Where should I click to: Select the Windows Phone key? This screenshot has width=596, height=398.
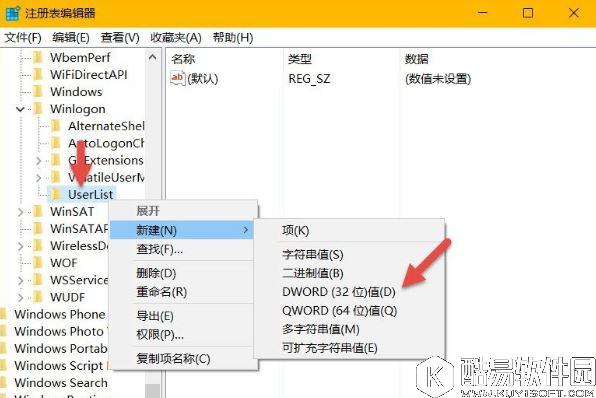pos(60,314)
